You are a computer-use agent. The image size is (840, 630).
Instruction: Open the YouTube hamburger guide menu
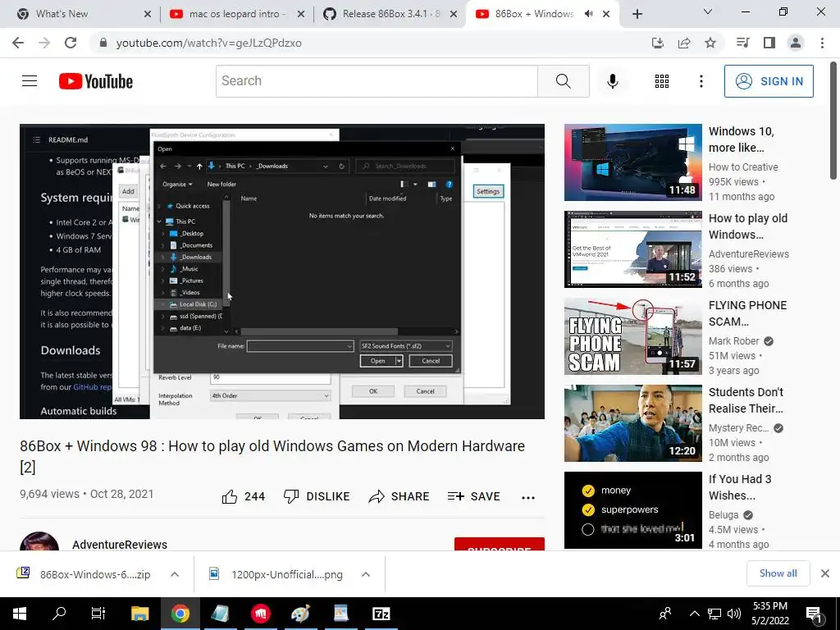tap(30, 81)
